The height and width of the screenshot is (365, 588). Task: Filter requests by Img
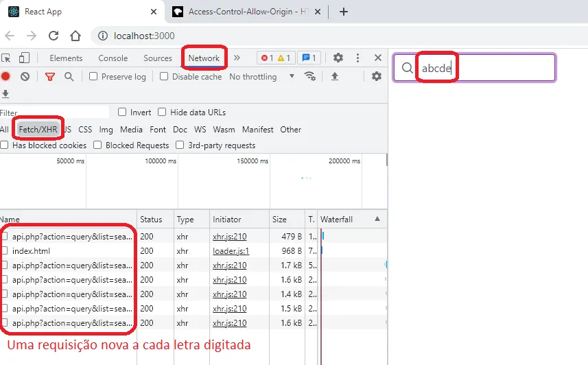pyautogui.click(x=106, y=130)
